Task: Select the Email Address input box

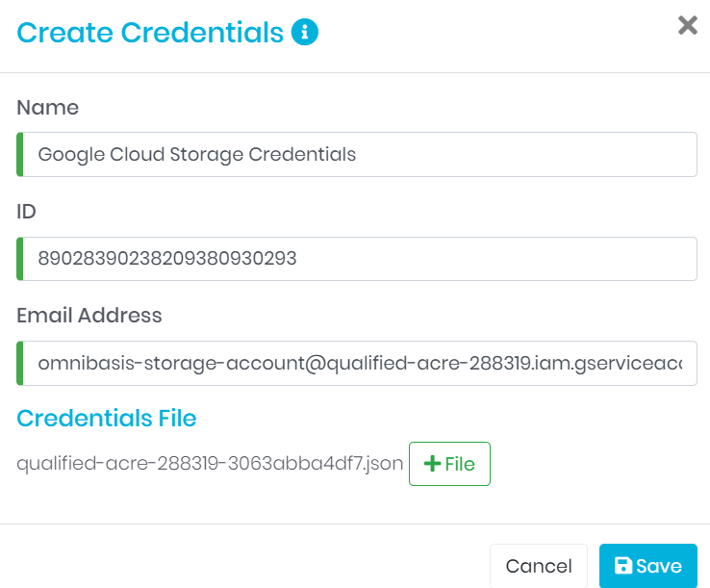Action: coord(358,363)
